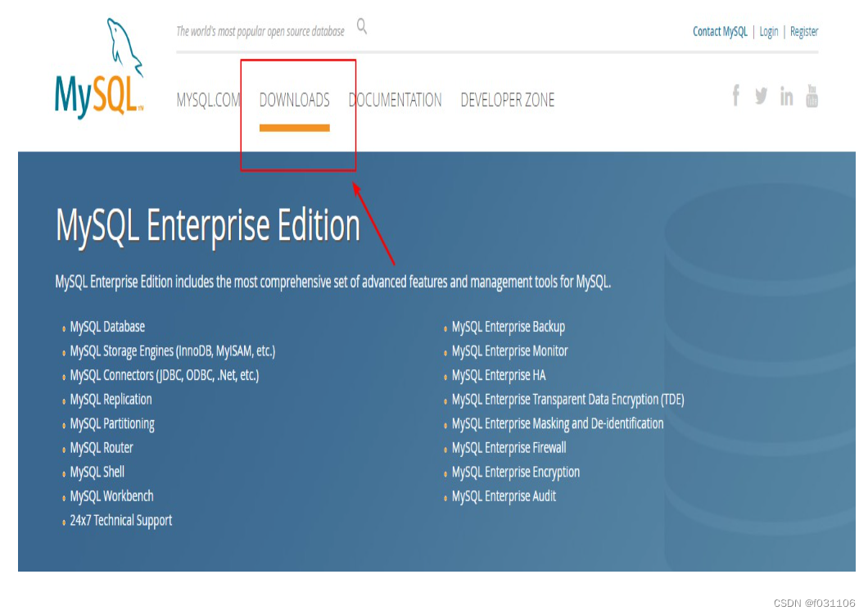The width and height of the screenshot is (868, 615).
Task: Open the DOWNLOADS tab
Action: [295, 100]
